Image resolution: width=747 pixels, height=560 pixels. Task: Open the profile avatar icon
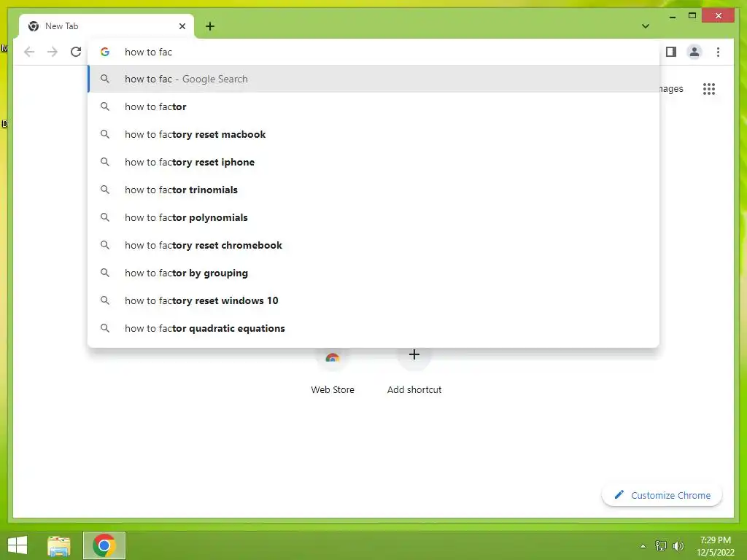(x=694, y=52)
